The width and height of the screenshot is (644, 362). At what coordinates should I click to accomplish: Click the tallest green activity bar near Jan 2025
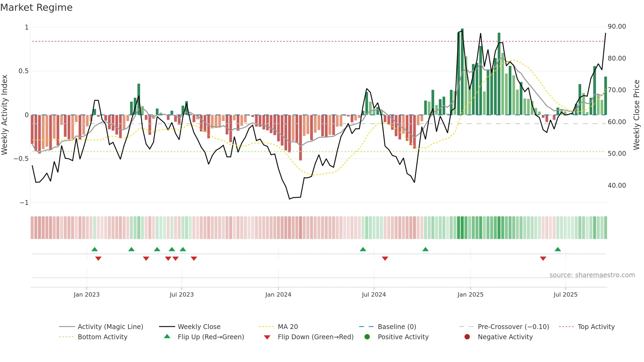(x=462, y=72)
